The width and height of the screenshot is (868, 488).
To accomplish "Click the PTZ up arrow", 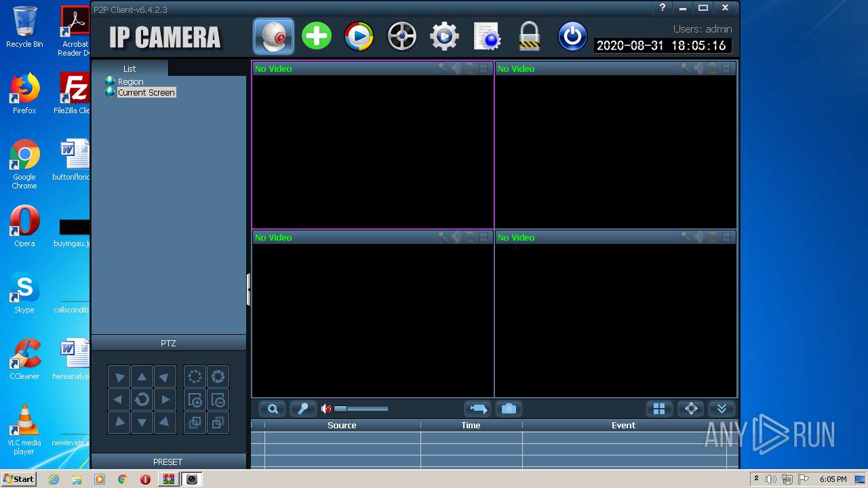I will pos(142,377).
